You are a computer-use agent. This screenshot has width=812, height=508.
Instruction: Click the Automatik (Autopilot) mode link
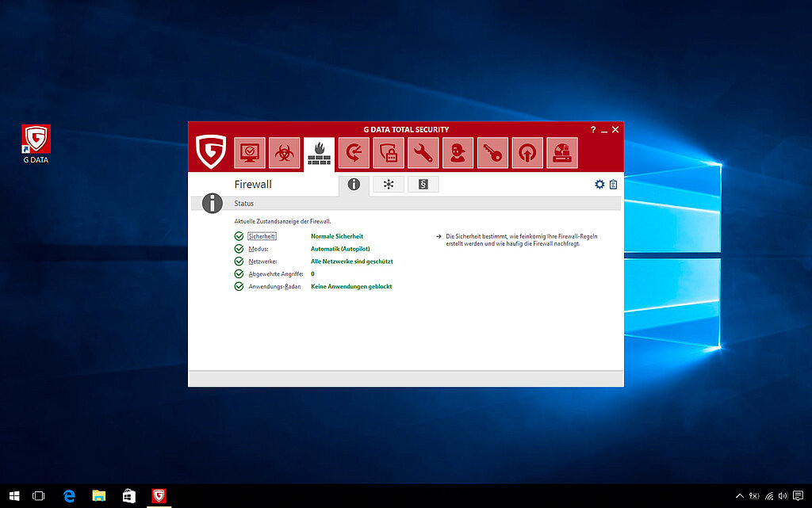point(340,249)
